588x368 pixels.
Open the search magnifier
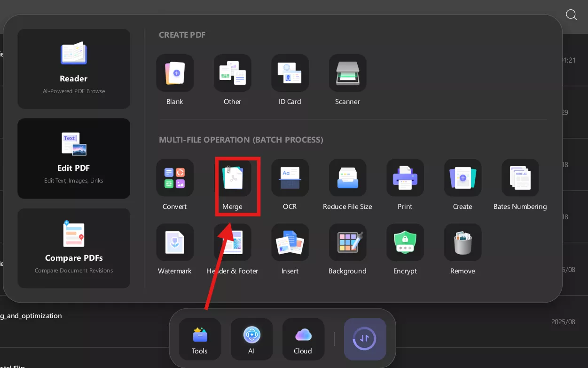point(571,15)
